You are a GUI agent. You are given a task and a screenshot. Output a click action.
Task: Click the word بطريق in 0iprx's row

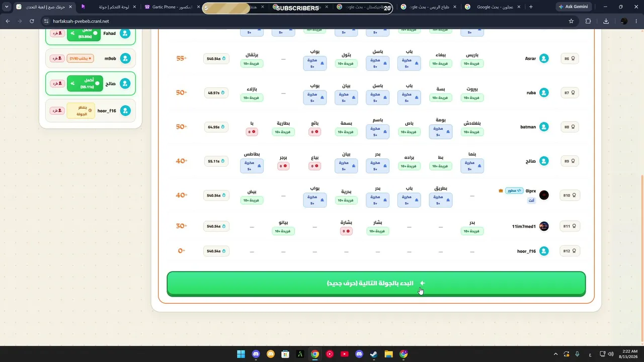point(441,188)
